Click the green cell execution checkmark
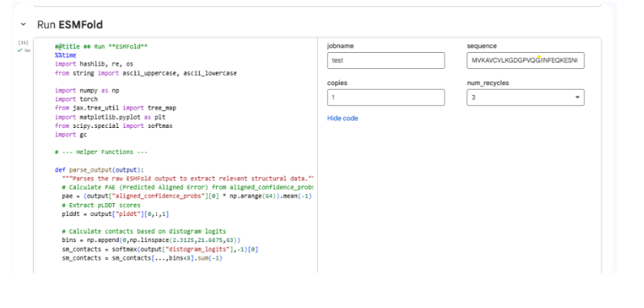The width and height of the screenshot is (644, 308). click(x=19, y=50)
